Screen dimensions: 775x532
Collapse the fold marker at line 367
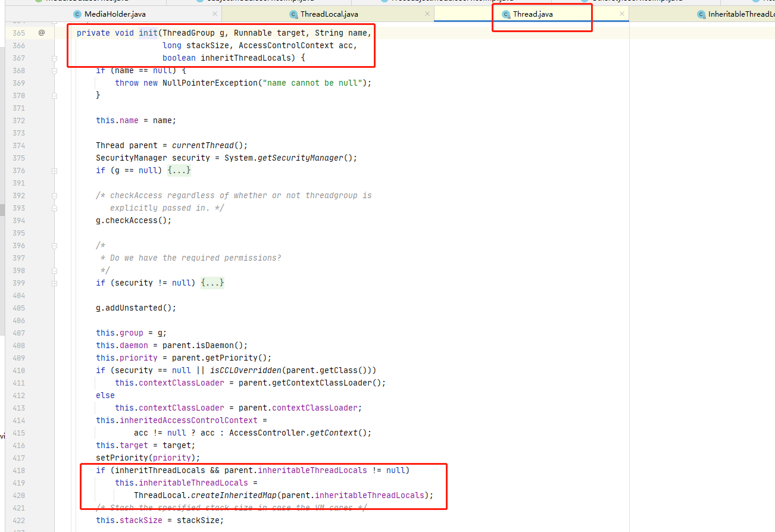[x=54, y=58]
